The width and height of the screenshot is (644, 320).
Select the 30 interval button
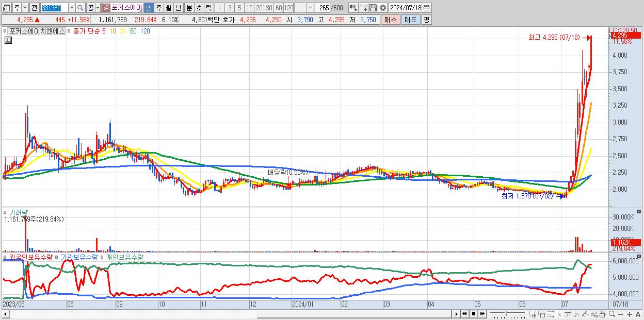point(268,8)
